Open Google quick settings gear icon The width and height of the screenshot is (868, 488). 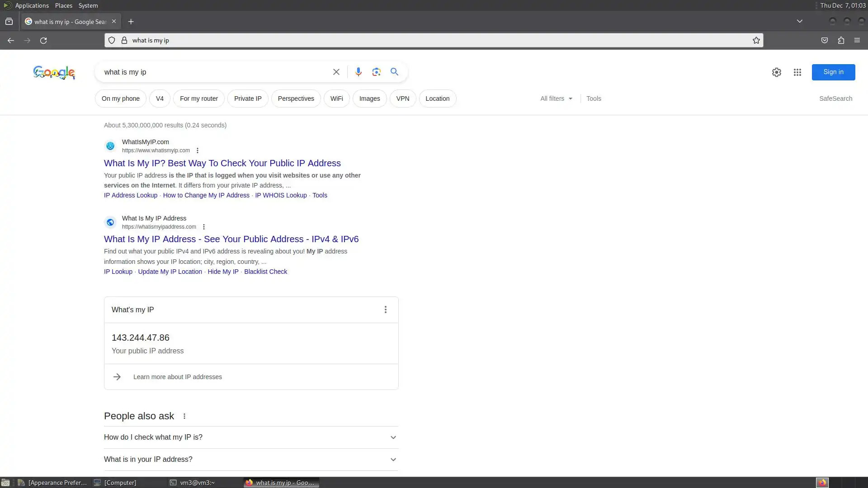[x=776, y=72]
